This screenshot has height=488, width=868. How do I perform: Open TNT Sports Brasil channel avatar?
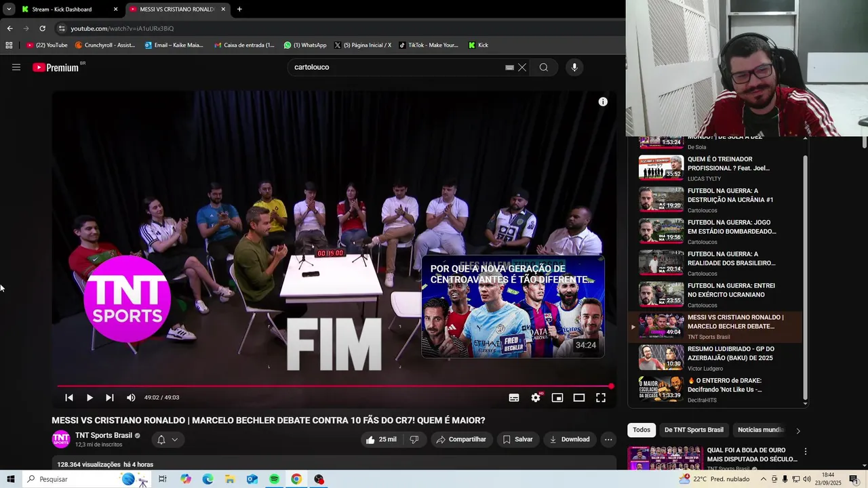click(61, 439)
